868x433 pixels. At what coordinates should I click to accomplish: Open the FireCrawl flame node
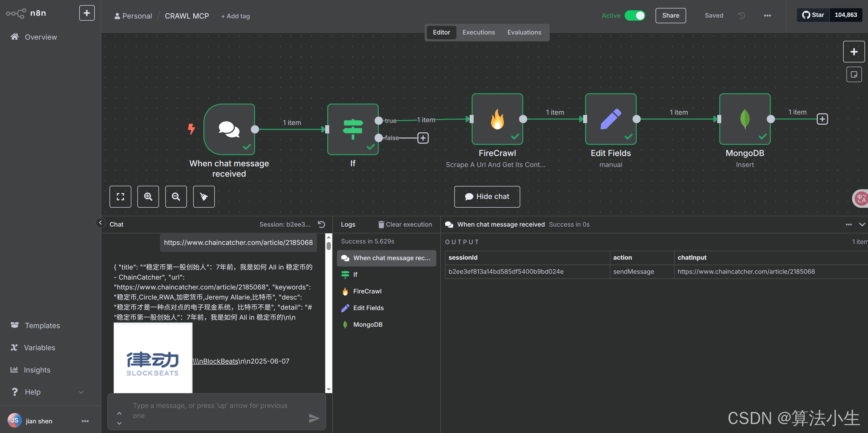point(497,119)
